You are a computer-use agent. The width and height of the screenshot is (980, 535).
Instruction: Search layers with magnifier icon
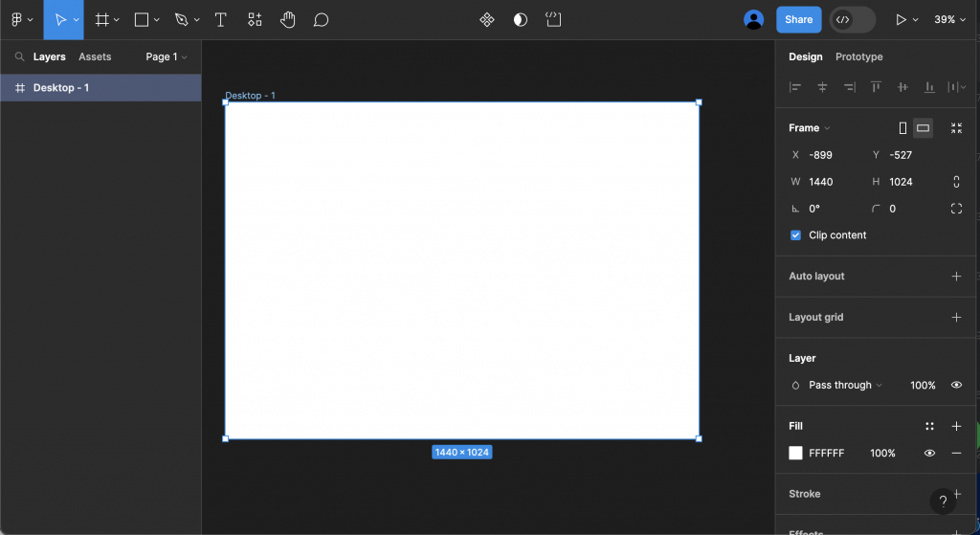pos(19,56)
